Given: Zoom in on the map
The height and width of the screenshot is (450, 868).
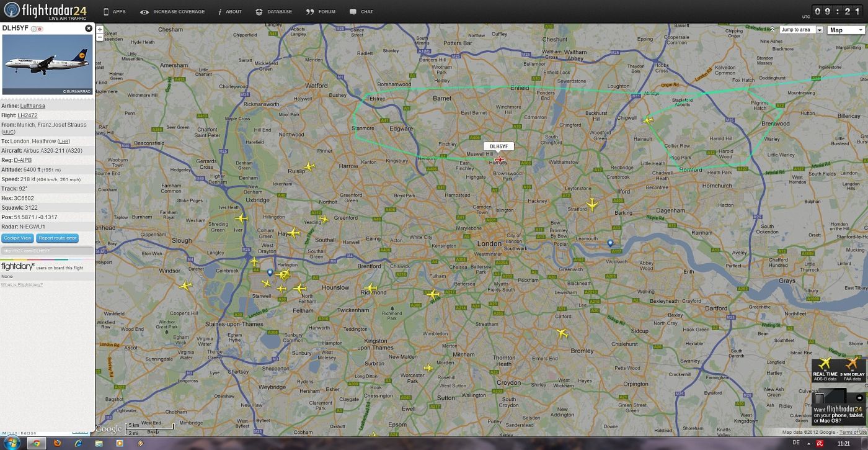Looking at the screenshot, I should 100,30.
